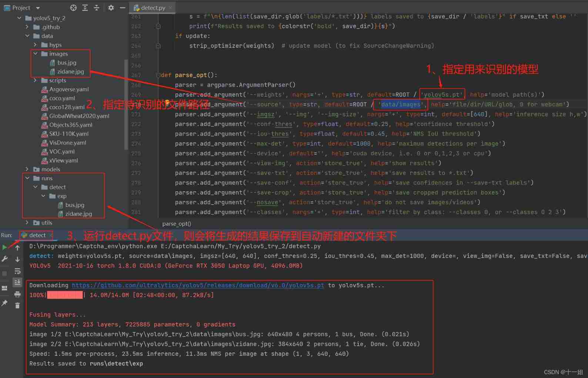Expand the utils folder
Screen dimensions: 588x378
pyautogui.click(x=27, y=222)
